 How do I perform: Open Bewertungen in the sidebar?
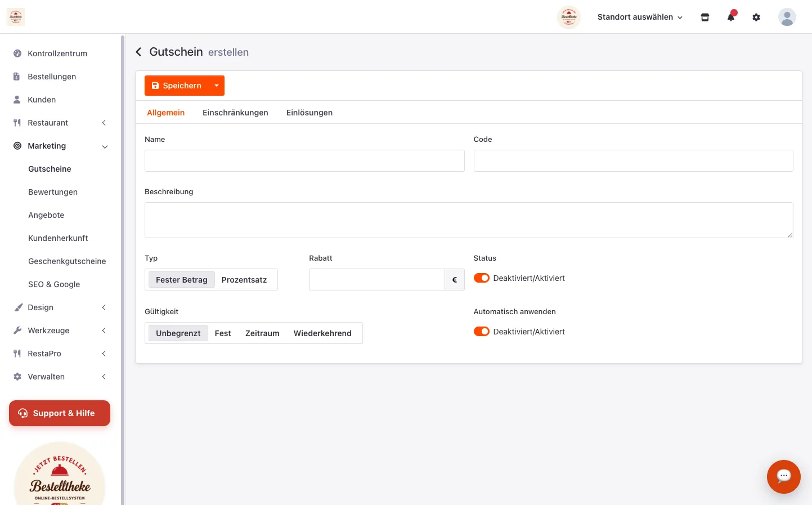[53, 192]
